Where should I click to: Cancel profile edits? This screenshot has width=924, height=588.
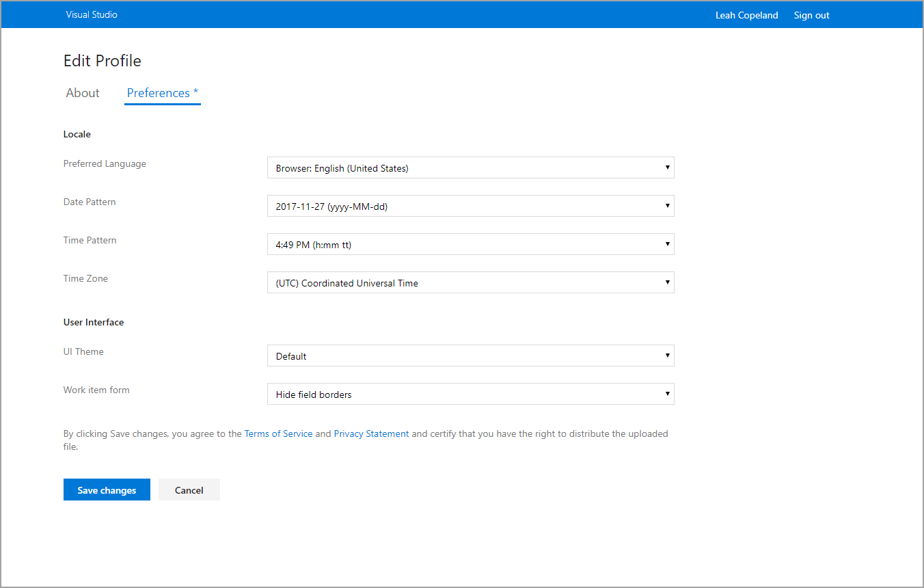click(x=189, y=490)
